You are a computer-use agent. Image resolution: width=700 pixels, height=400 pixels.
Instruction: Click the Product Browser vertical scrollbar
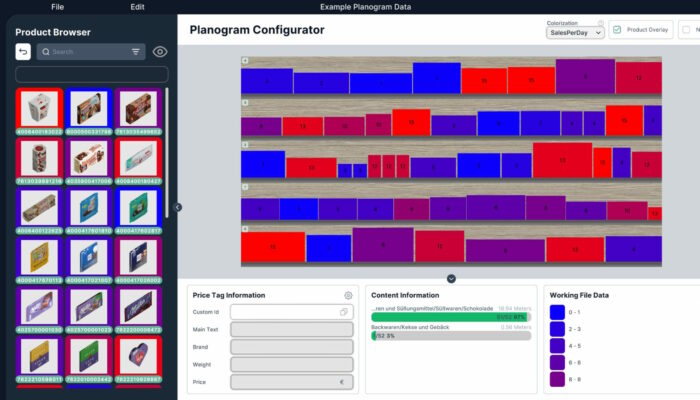[167, 153]
